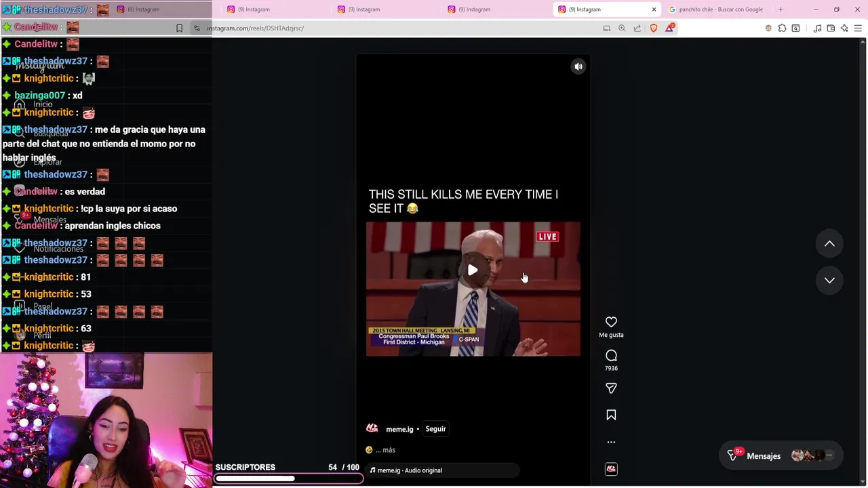Click Congressman Paul Brooks caption banner
The height and width of the screenshot is (488, 868).
(414, 339)
